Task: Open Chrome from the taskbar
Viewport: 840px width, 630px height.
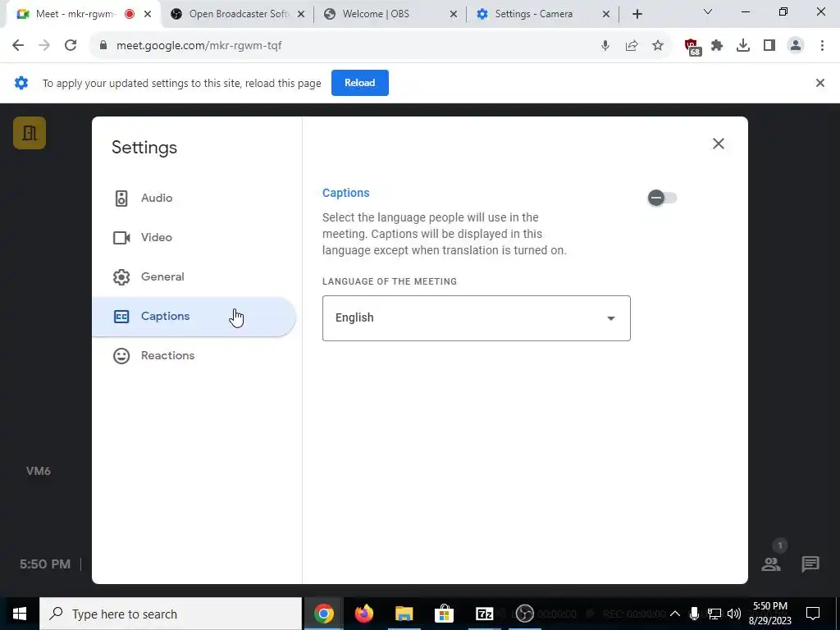Action: click(323, 614)
